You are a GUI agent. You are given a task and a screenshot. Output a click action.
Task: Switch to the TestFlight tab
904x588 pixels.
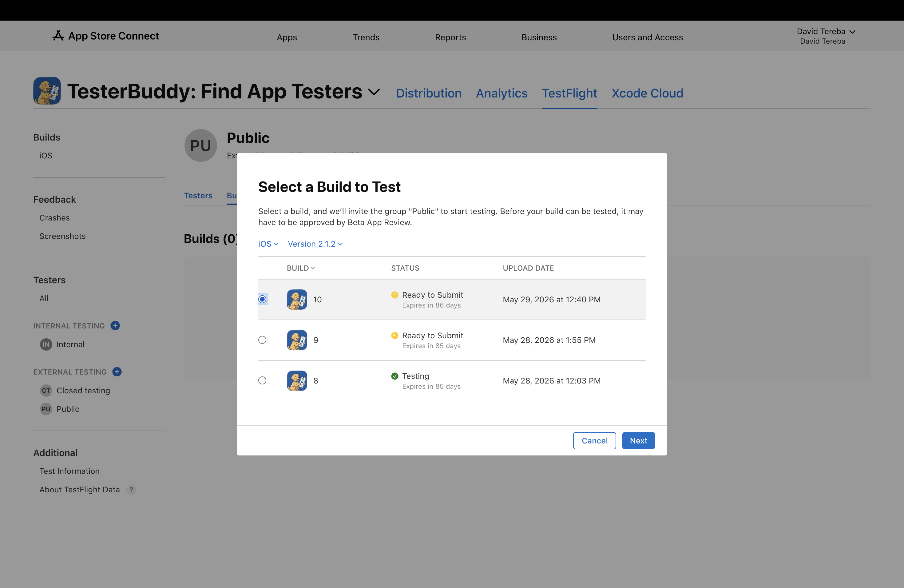(569, 93)
